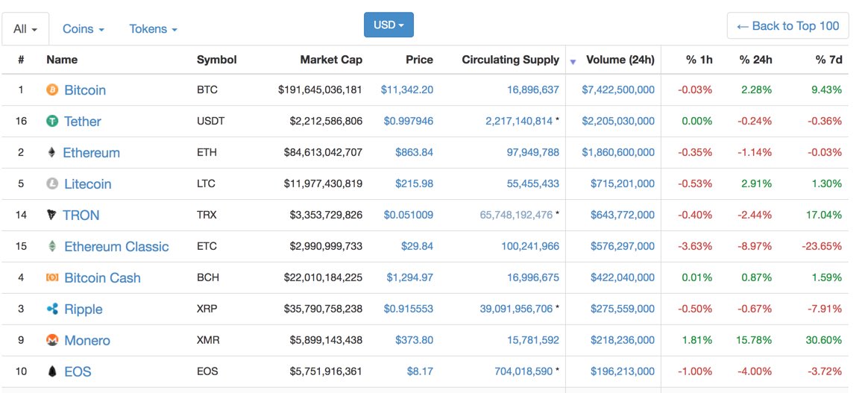Sort by % 7d column header

click(828, 60)
